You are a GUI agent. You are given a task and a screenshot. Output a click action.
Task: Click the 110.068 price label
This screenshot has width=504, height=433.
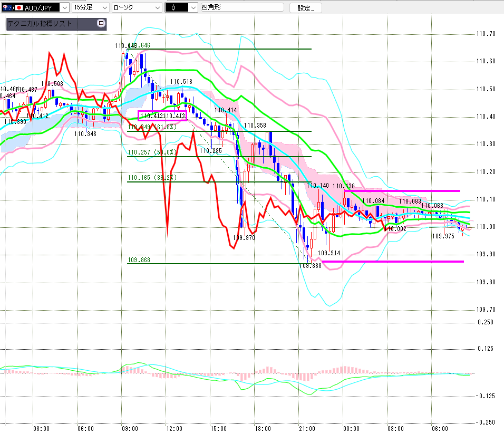432,205
